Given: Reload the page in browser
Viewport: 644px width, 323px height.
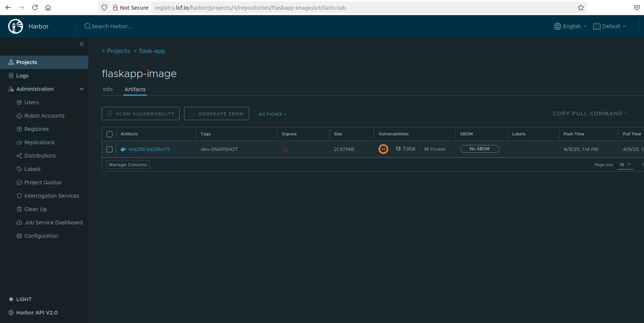Looking at the screenshot, I should pos(35,7).
